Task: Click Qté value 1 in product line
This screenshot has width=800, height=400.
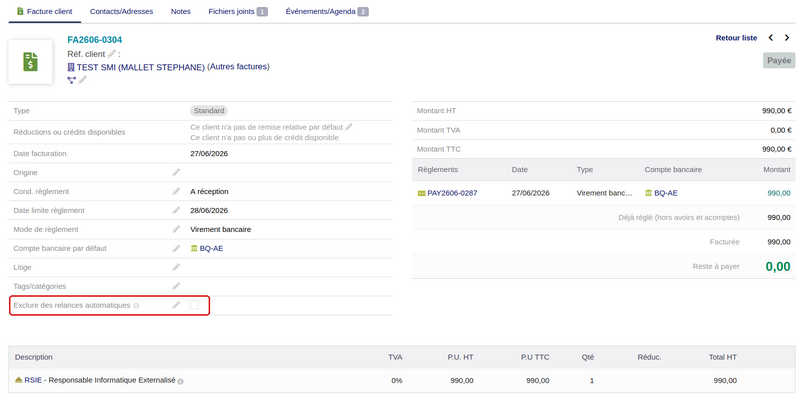Action: [x=592, y=380]
